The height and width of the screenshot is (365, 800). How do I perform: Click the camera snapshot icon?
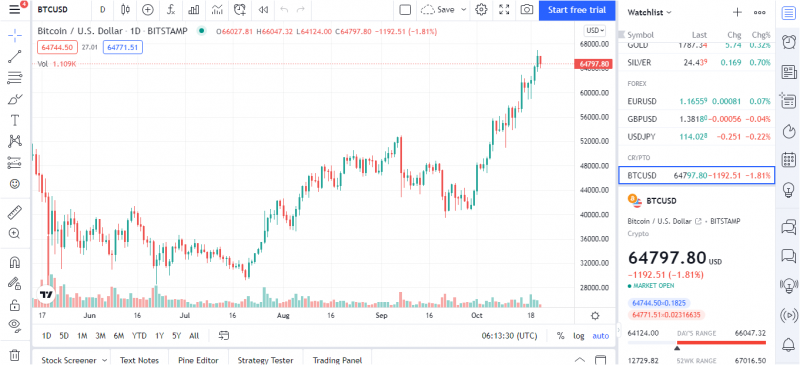click(x=527, y=9)
